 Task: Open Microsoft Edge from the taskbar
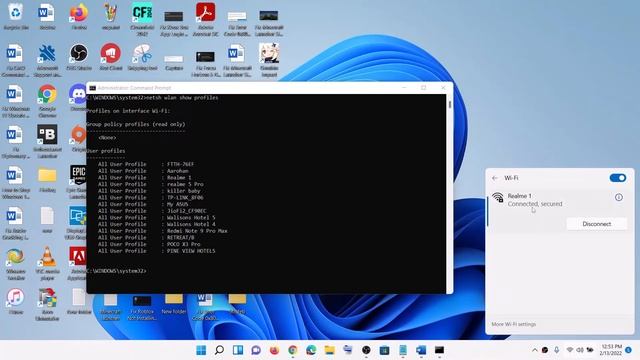click(x=311, y=350)
